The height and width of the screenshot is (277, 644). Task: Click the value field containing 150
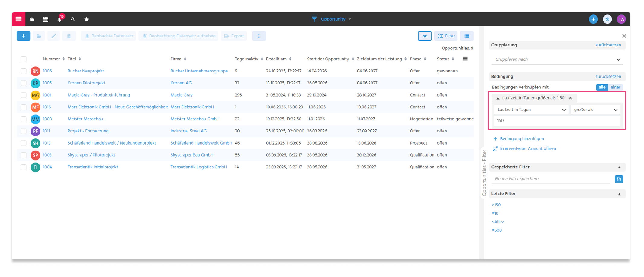557,121
